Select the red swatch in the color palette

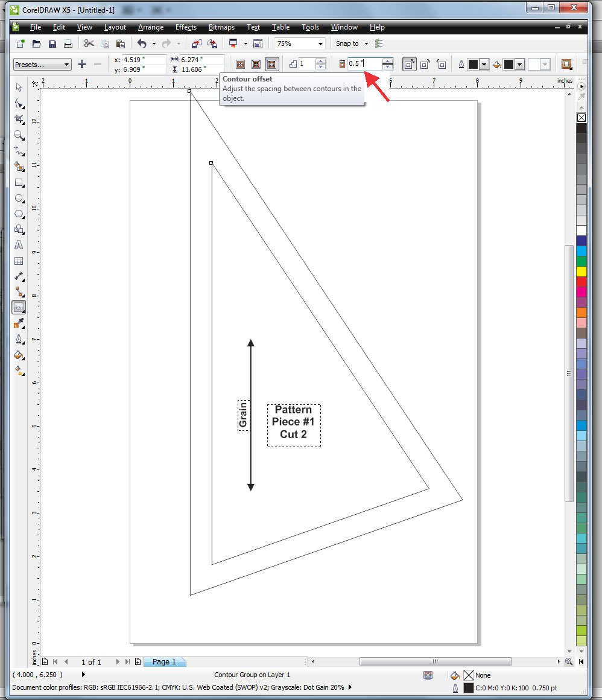[581, 282]
